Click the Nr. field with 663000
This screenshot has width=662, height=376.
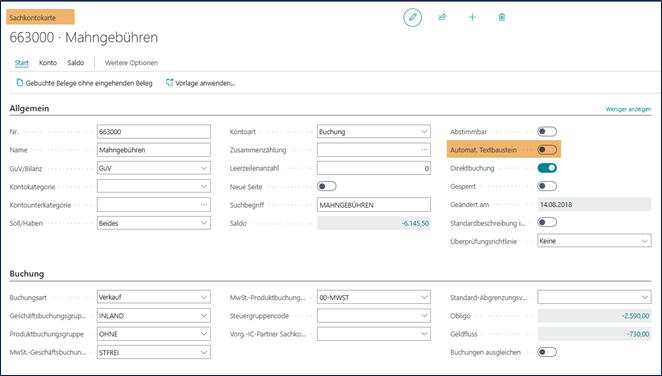click(x=154, y=132)
